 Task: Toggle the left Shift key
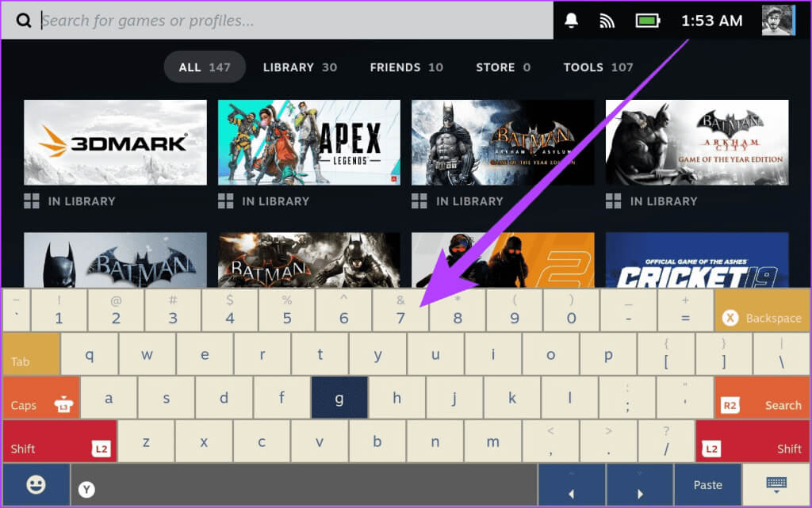tap(59, 441)
